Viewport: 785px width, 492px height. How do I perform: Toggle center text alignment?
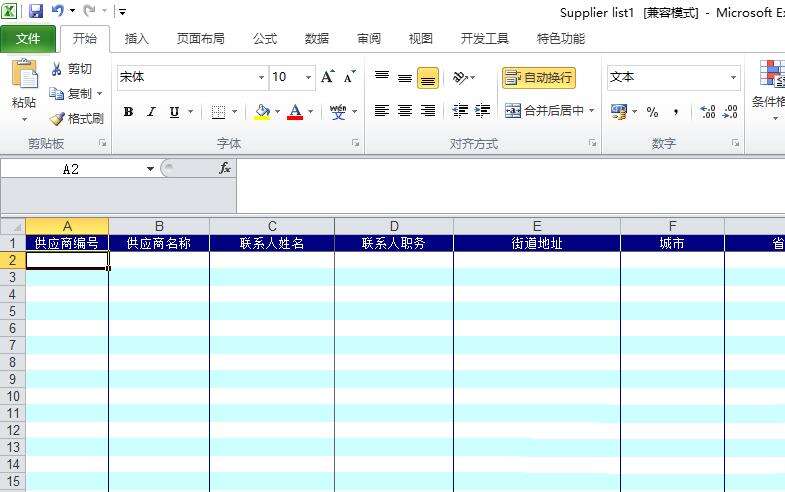click(x=405, y=111)
